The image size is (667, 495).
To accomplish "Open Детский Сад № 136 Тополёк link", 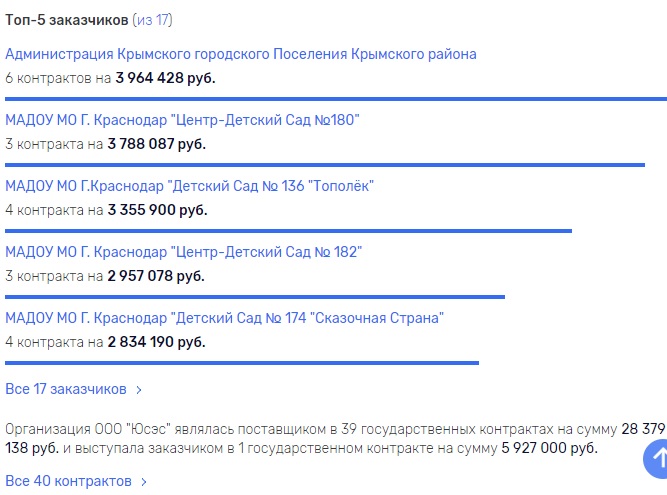I will (189, 186).
